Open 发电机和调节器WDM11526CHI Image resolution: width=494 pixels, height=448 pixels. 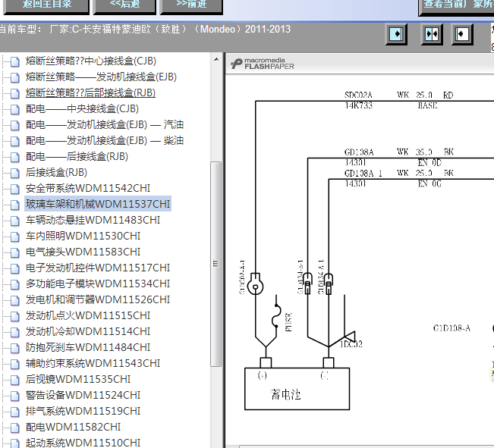[x=98, y=299]
